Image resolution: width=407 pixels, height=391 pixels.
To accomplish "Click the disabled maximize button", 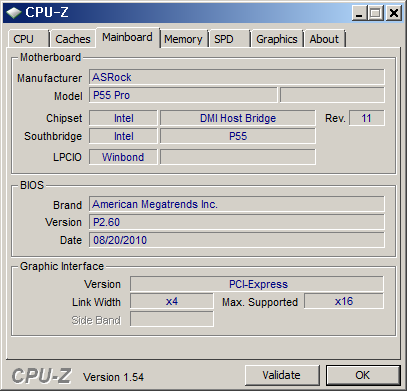I will [x=376, y=13].
